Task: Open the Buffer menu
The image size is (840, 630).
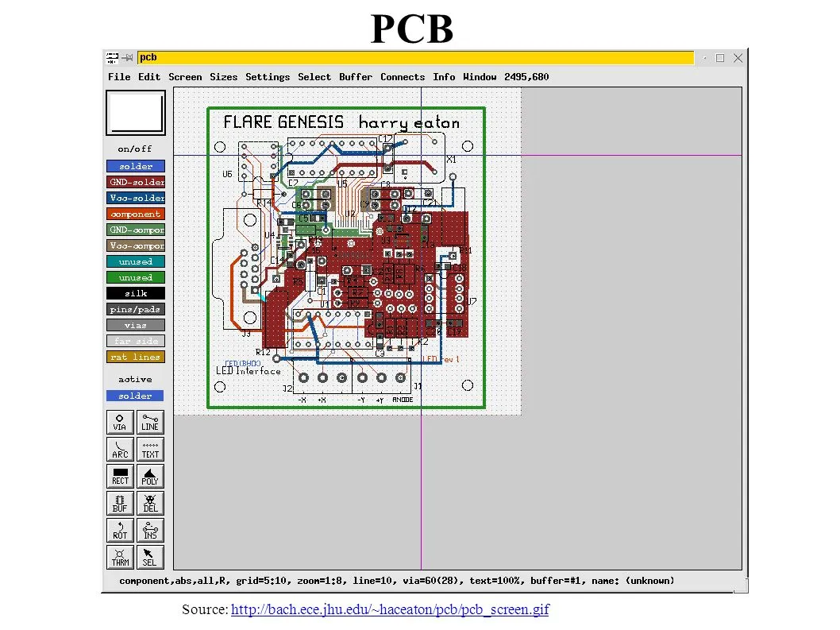Action: (355, 76)
